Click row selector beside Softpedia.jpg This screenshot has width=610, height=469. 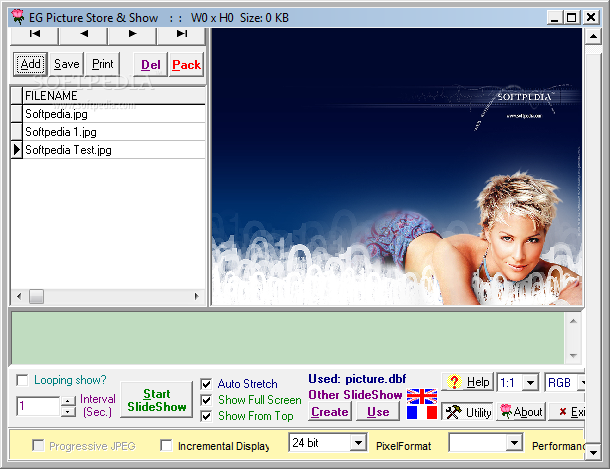17,114
